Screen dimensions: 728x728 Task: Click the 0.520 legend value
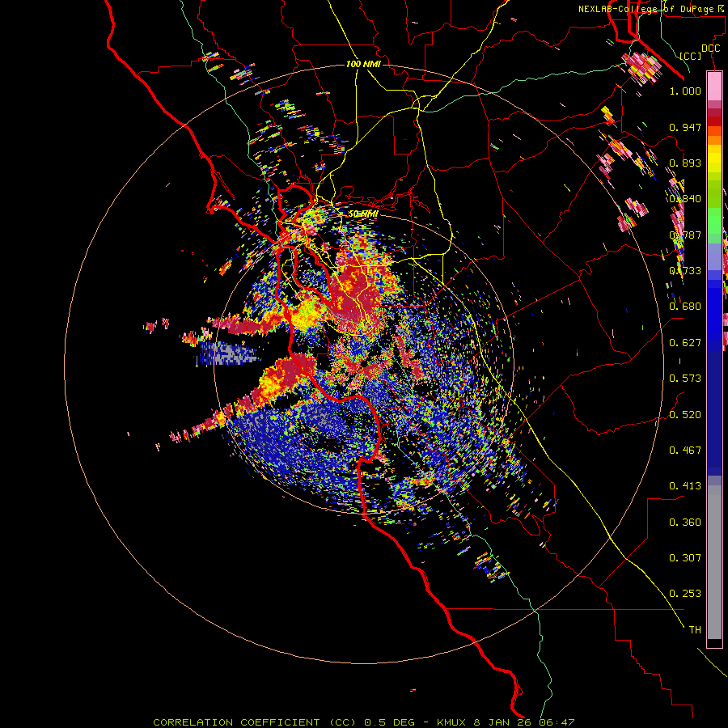685,415
